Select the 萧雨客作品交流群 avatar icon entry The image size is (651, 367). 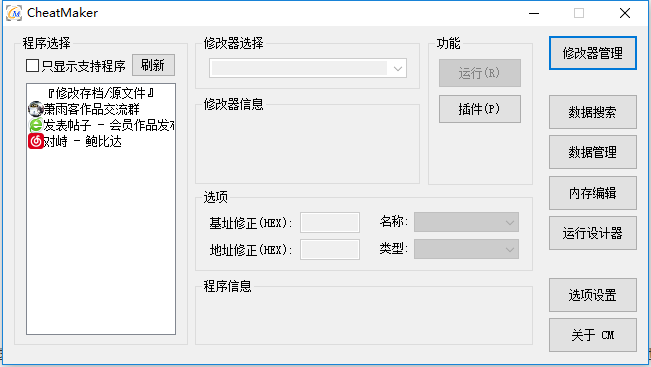click(101, 109)
